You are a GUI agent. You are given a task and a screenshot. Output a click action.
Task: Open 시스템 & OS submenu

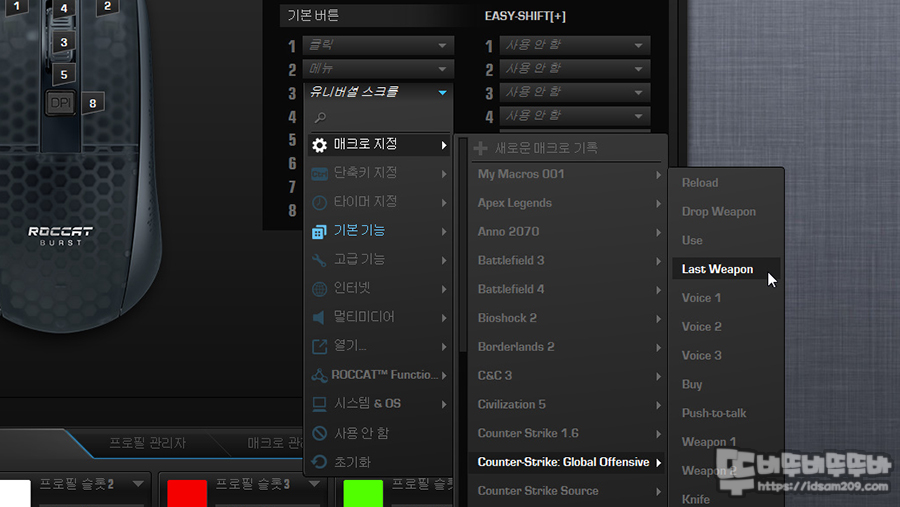379,404
